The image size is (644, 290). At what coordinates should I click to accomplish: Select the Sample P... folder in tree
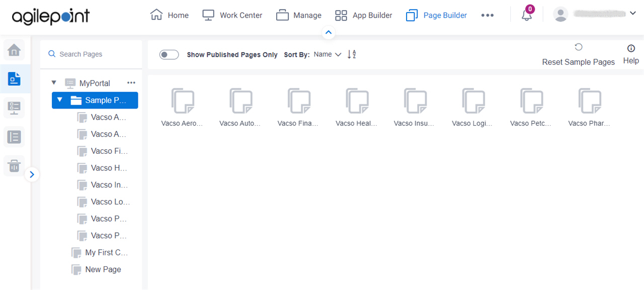coord(95,100)
